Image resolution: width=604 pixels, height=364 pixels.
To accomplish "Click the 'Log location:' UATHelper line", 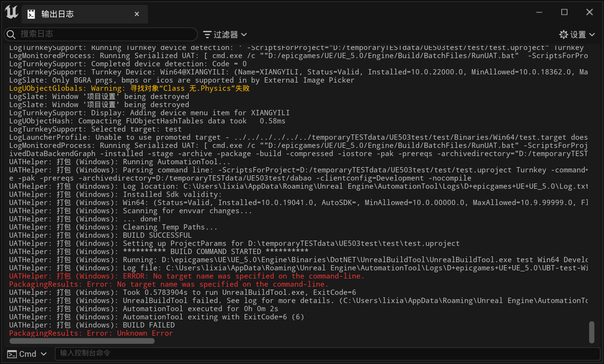I will (299, 186).
